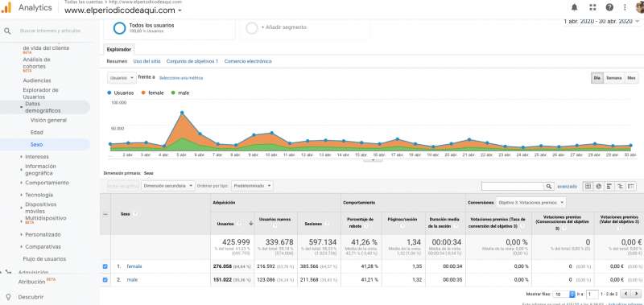This screenshot has height=305, width=644.
Task: Expand Intereses in sidebar
Action: pyautogui.click(x=36, y=157)
